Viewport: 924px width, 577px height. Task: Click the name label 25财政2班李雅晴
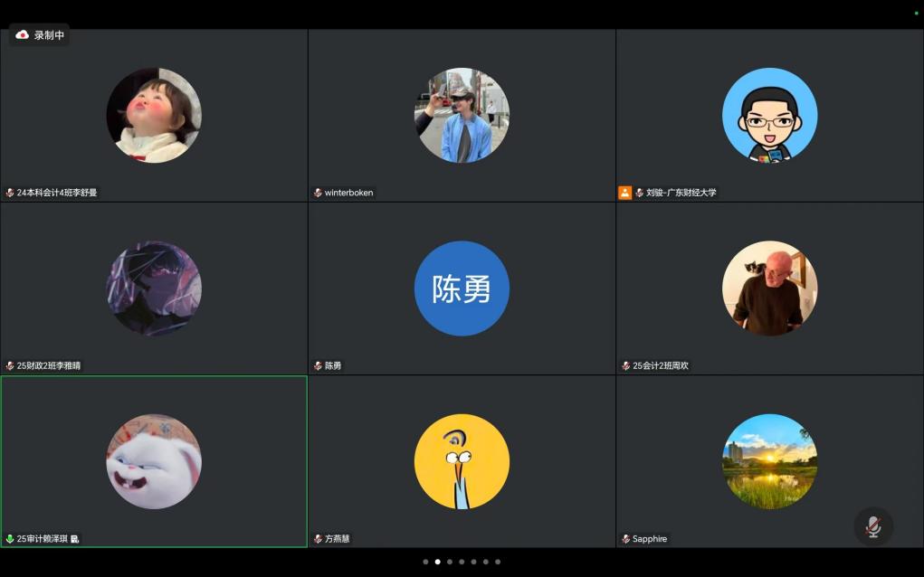coord(48,366)
